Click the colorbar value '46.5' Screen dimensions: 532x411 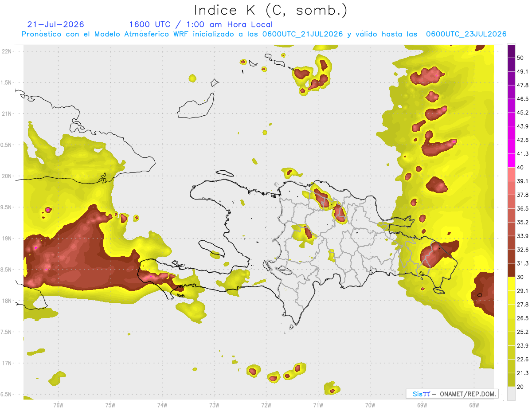point(522,99)
